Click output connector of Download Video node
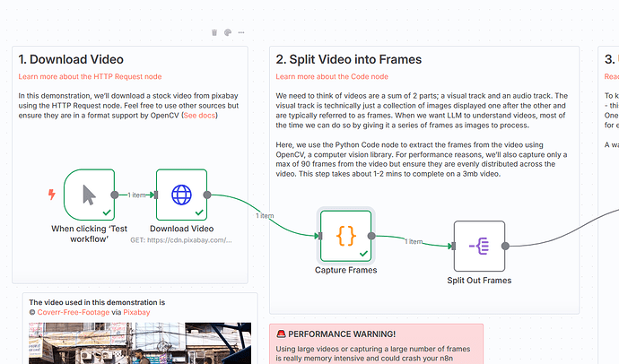 [207, 195]
